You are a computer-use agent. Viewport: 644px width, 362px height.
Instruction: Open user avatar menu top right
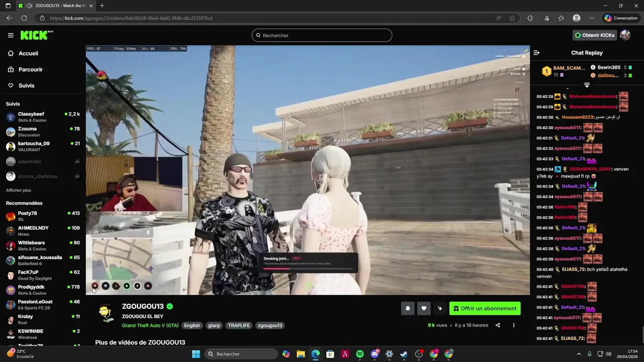click(x=625, y=35)
